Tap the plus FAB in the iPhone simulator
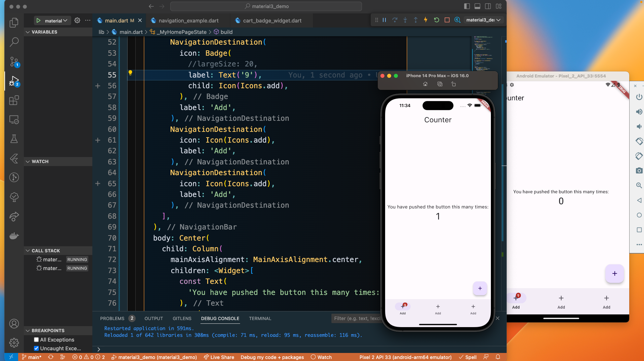Viewport: 644px width, 361px height. [x=479, y=288]
